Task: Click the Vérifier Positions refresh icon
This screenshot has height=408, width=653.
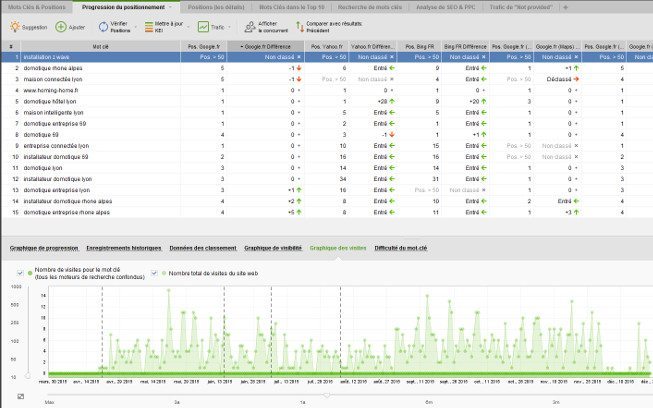Action: click(103, 27)
